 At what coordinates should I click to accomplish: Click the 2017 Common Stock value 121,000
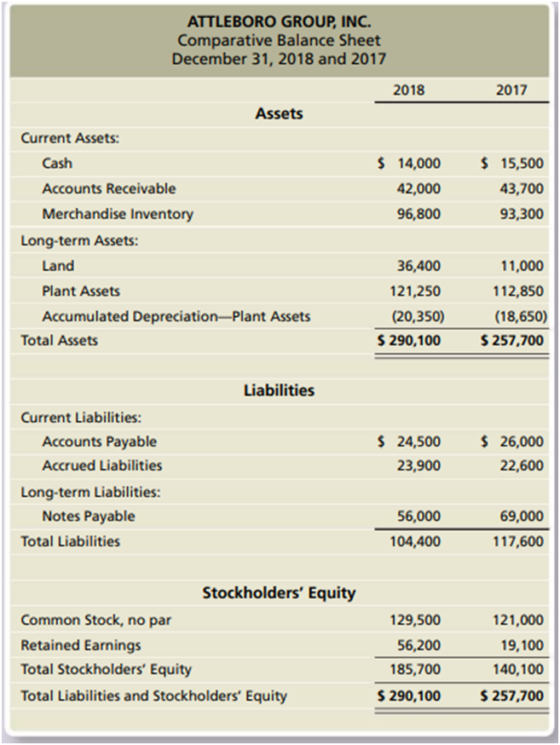click(x=518, y=621)
